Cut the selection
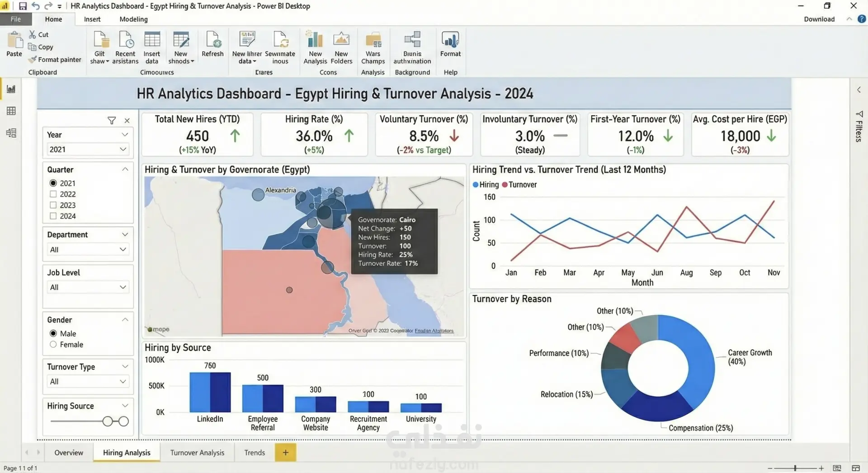 point(39,34)
